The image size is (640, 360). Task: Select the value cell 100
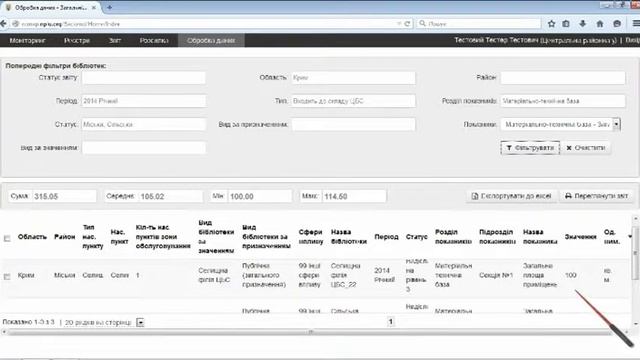tap(571, 276)
